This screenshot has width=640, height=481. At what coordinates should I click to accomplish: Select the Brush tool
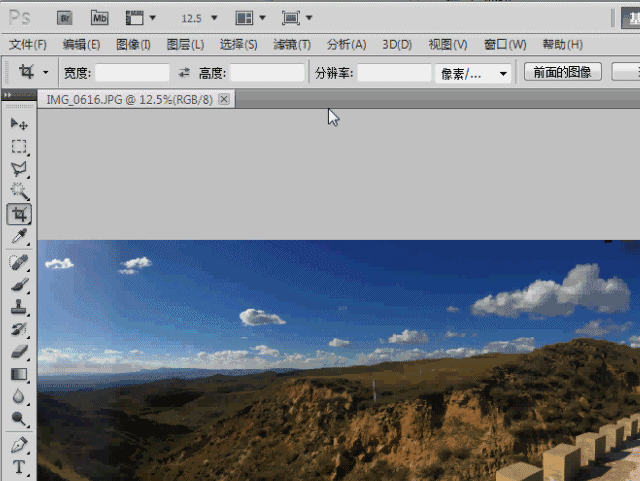coord(19,285)
